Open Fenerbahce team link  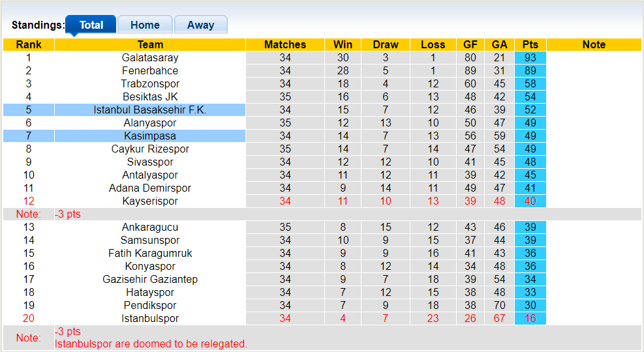pos(150,70)
